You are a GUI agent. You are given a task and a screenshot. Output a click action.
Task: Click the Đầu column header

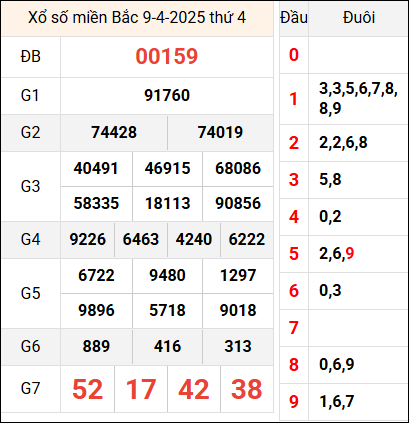(x=294, y=17)
